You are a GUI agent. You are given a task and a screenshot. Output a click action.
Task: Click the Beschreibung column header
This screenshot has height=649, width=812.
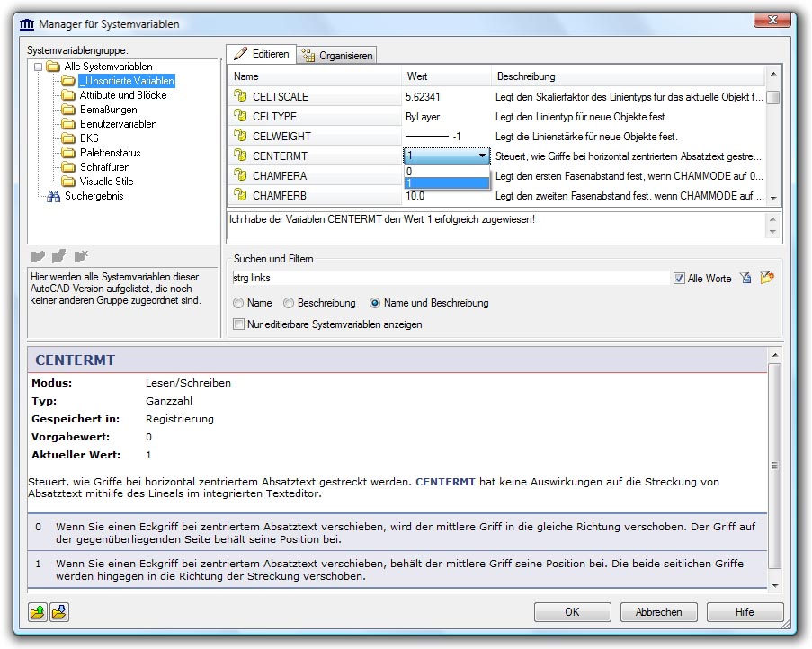click(x=629, y=76)
